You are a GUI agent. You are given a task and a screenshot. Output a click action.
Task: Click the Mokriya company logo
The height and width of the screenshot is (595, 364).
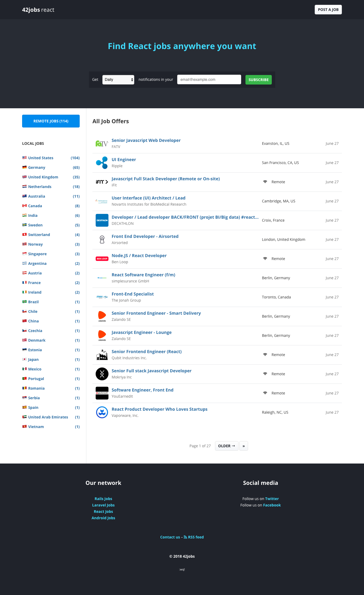(x=102, y=374)
